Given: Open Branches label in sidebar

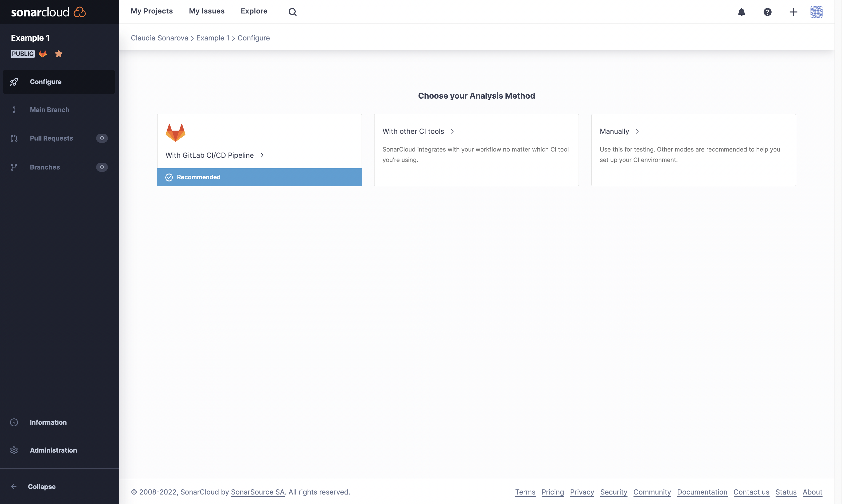Looking at the screenshot, I should (x=45, y=167).
